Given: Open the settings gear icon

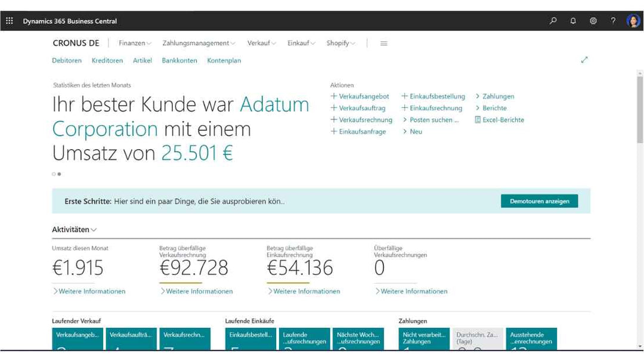Looking at the screenshot, I should (593, 21).
